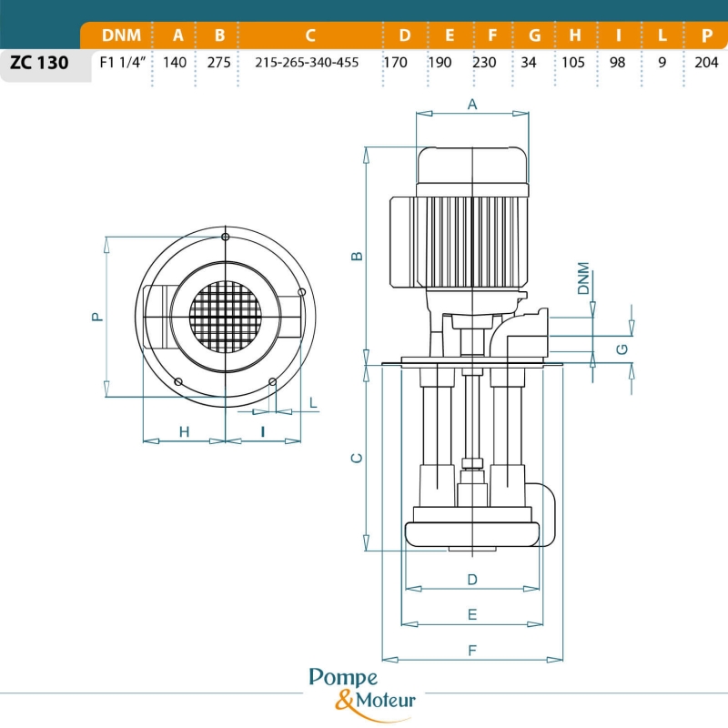Select the 215-265-340-455 value in column C
Screen dimensions: 728x728
pyautogui.click(x=309, y=63)
